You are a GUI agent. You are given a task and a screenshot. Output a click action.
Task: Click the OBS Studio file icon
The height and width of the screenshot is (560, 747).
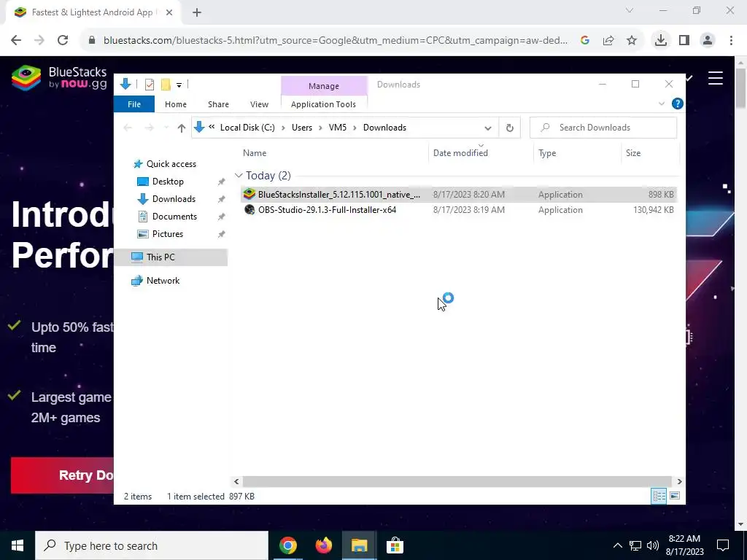(x=249, y=210)
